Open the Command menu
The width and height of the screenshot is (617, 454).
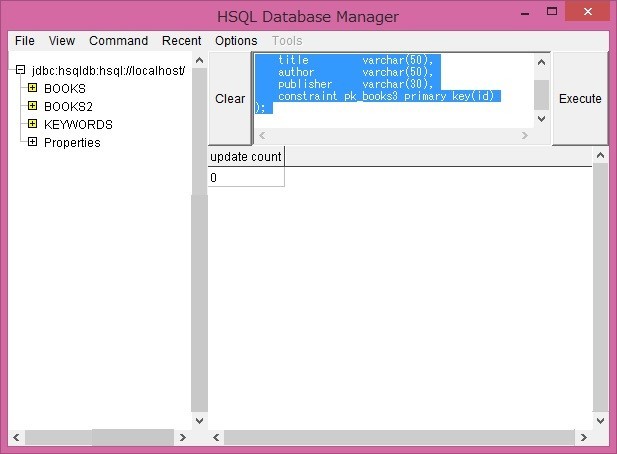click(118, 41)
